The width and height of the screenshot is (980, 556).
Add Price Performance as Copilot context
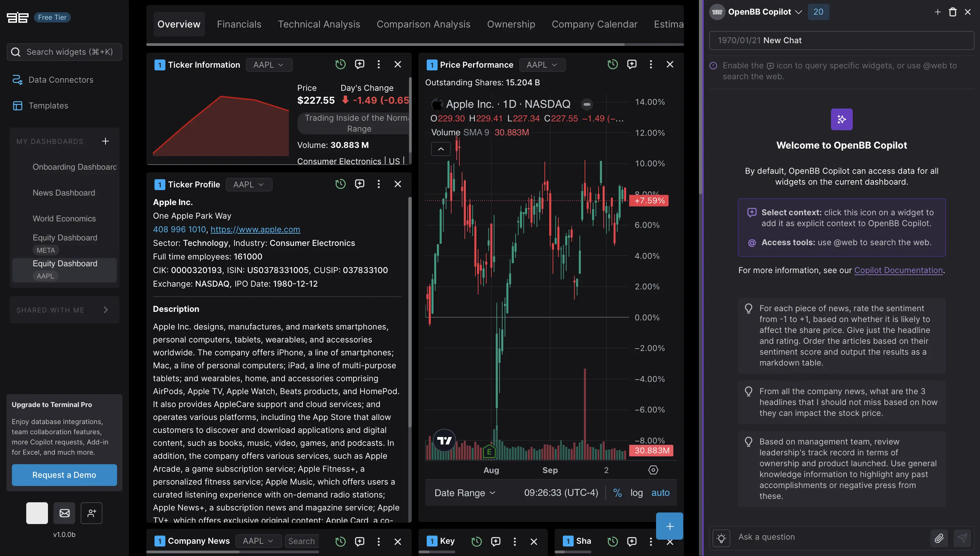[632, 65]
